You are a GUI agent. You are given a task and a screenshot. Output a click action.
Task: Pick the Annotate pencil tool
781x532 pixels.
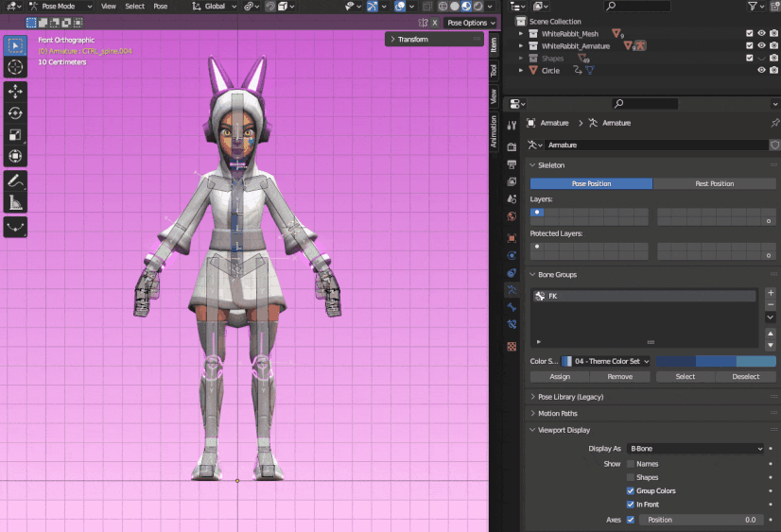click(x=16, y=180)
